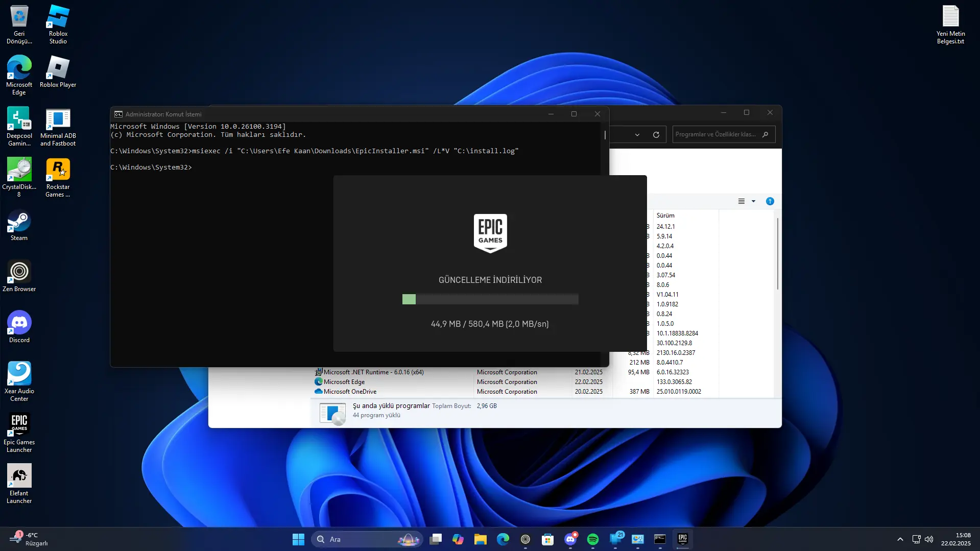This screenshot has width=980, height=551.
Task: Open the clock and date flyout
Action: [x=956, y=539]
